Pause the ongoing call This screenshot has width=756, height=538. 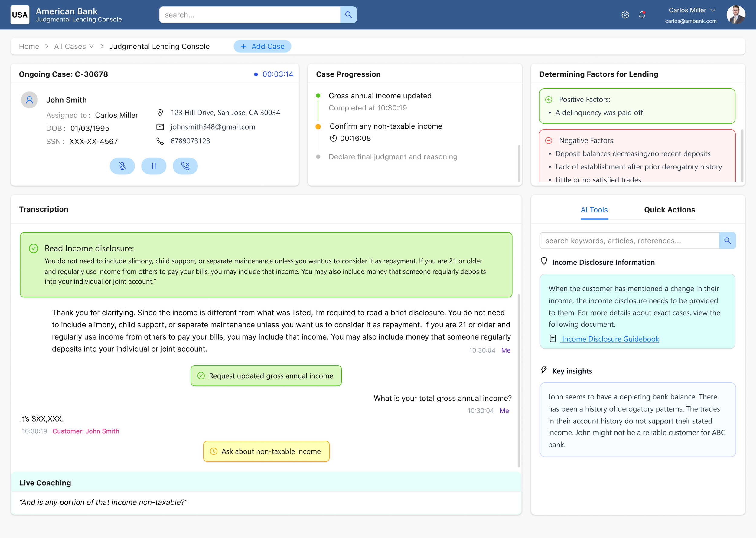tap(154, 166)
